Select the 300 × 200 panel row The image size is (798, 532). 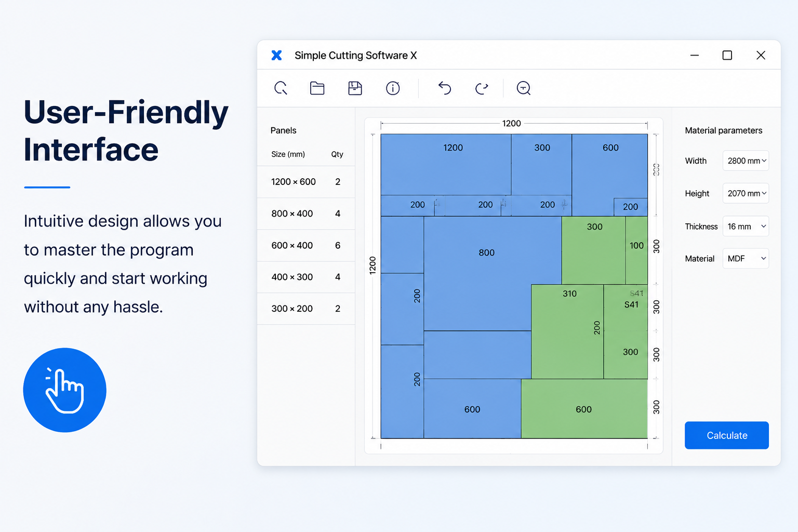[x=306, y=309]
